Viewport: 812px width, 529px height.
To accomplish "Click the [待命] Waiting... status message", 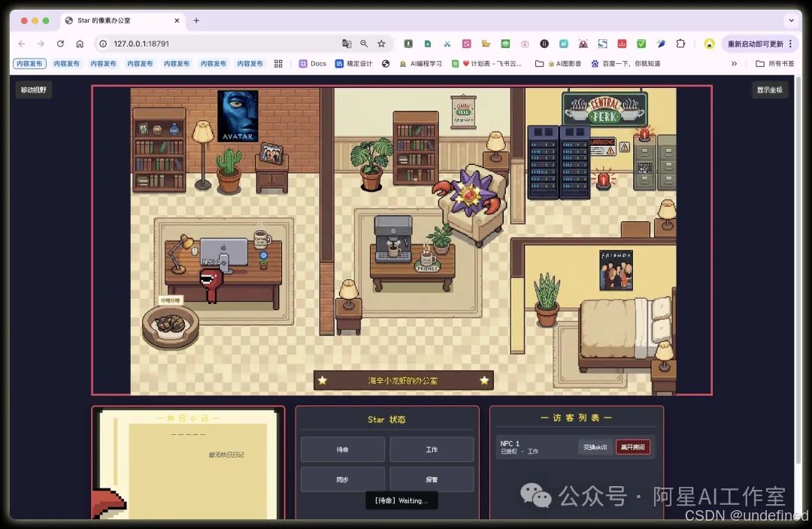I will tap(401, 500).
